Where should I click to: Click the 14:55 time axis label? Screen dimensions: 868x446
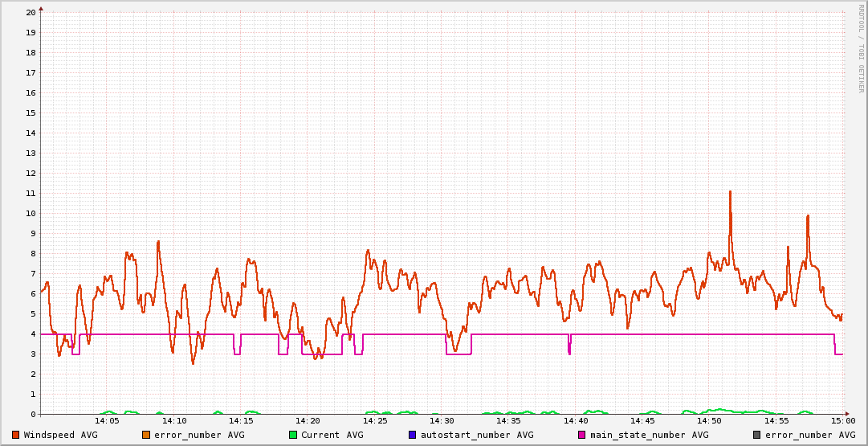pos(777,421)
